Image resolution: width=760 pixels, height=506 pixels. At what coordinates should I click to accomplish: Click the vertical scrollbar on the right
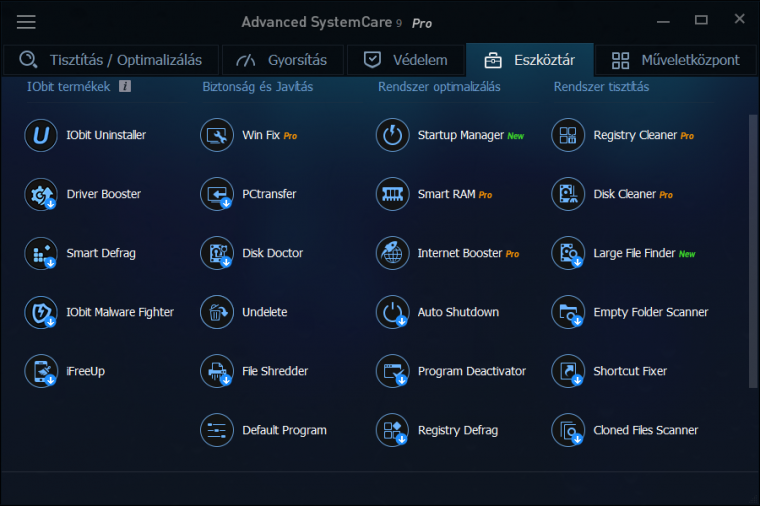(753, 251)
